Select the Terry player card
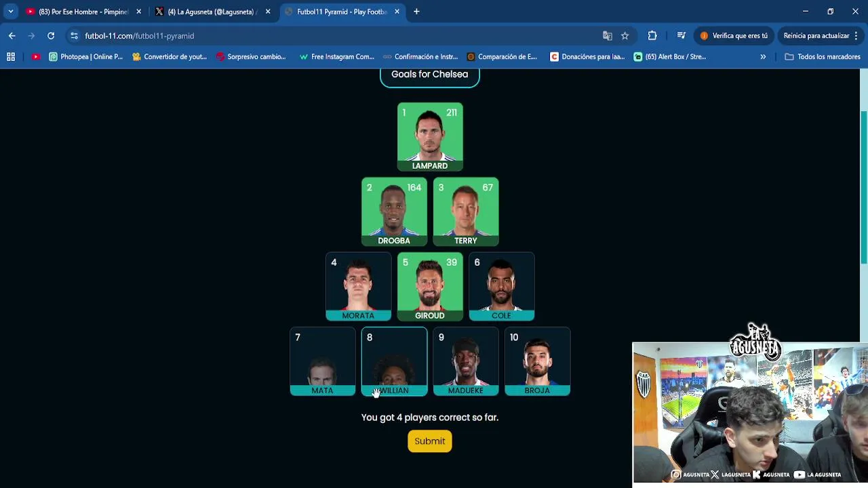 point(466,211)
